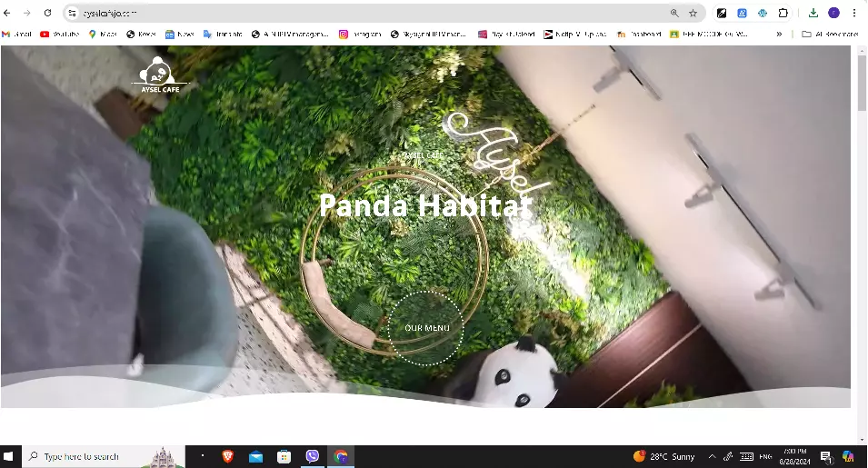
Task: Click the page vertical scrollbar thumb
Action: click(862, 83)
